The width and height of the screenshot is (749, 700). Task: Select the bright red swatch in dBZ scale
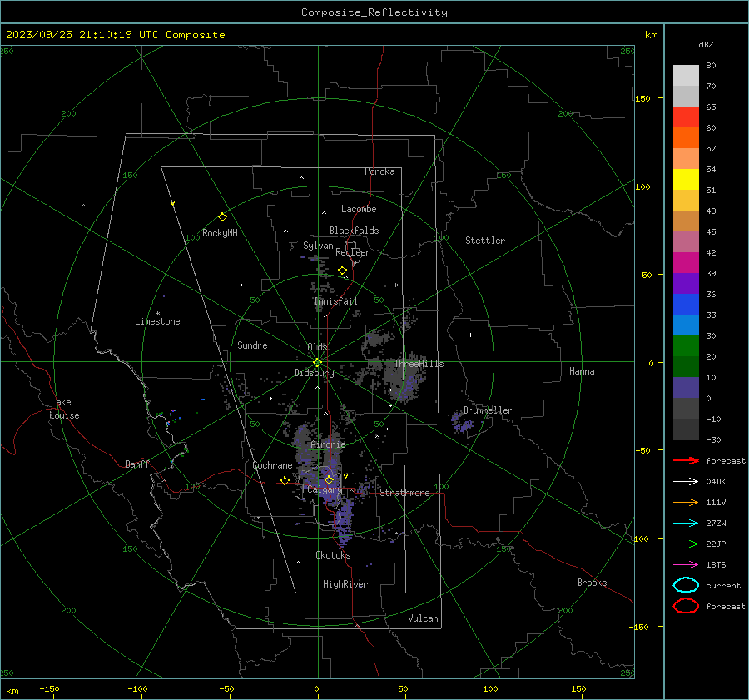point(686,117)
